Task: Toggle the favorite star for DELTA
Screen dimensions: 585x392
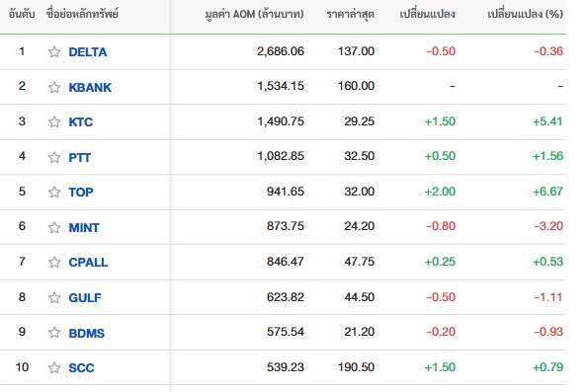Action: pos(54,51)
